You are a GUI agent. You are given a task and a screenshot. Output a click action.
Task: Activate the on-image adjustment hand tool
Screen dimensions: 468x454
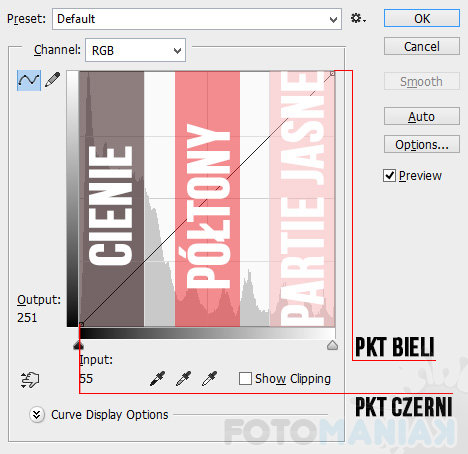coord(30,380)
